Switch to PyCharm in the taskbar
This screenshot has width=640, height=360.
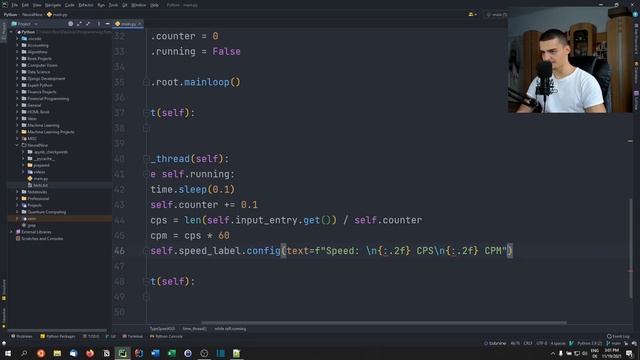coord(122,353)
